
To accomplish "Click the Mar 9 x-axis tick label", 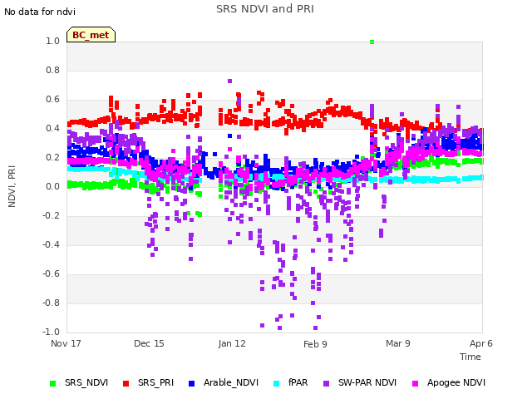I will click(x=398, y=343).
